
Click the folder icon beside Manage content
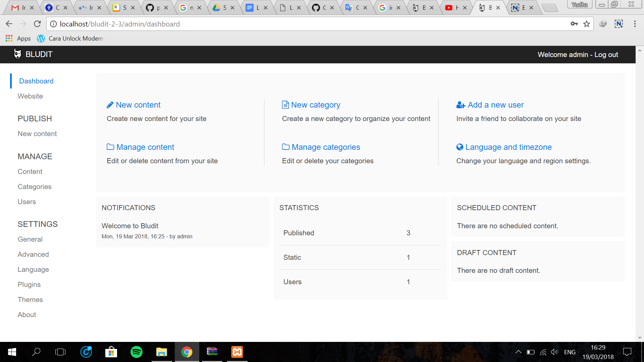point(110,147)
